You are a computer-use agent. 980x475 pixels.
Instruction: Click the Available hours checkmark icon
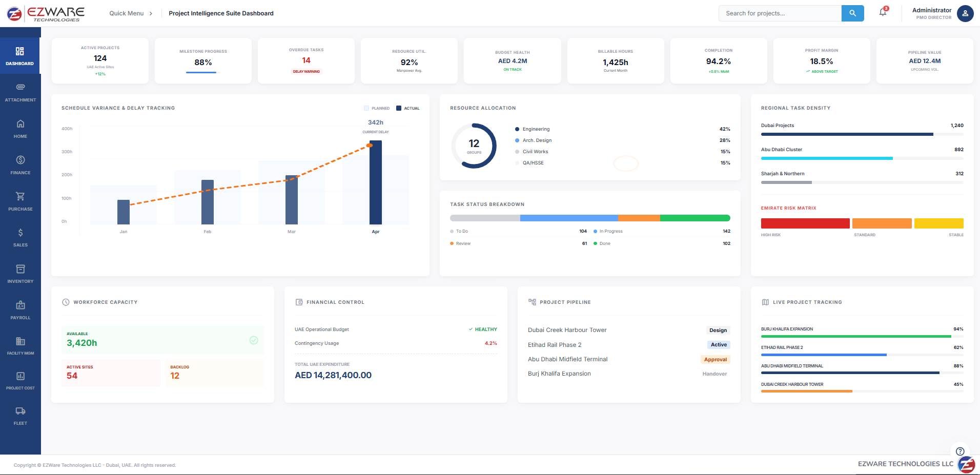pos(254,340)
